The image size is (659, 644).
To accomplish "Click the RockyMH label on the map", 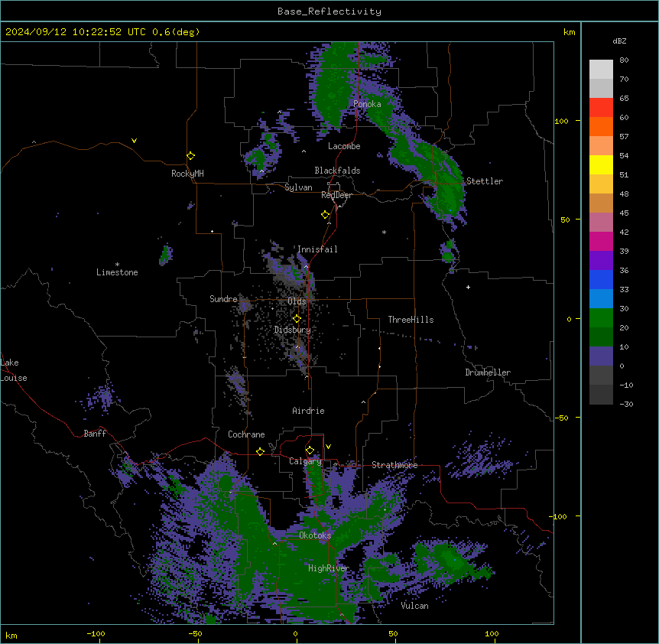I will pos(187,174).
